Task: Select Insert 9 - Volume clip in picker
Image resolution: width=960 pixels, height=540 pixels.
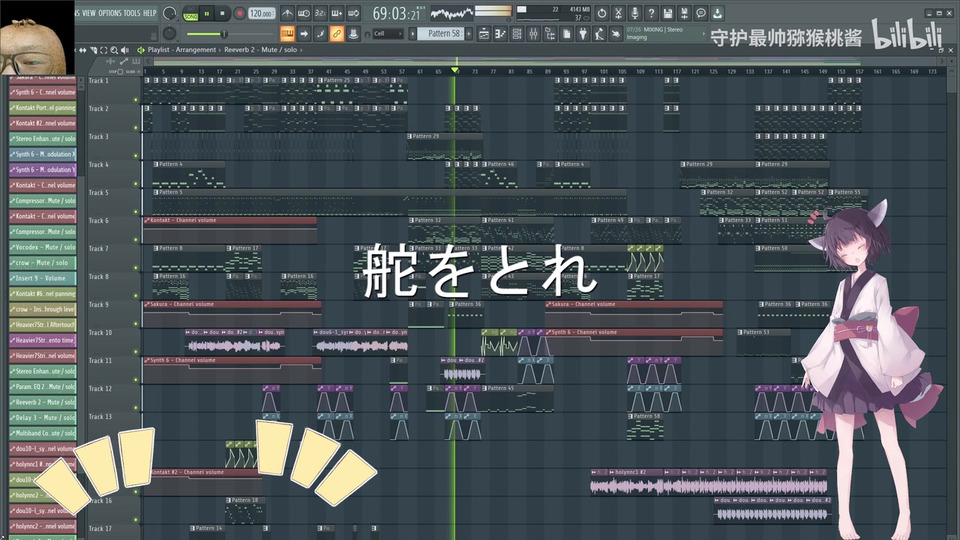Action: 42,278
